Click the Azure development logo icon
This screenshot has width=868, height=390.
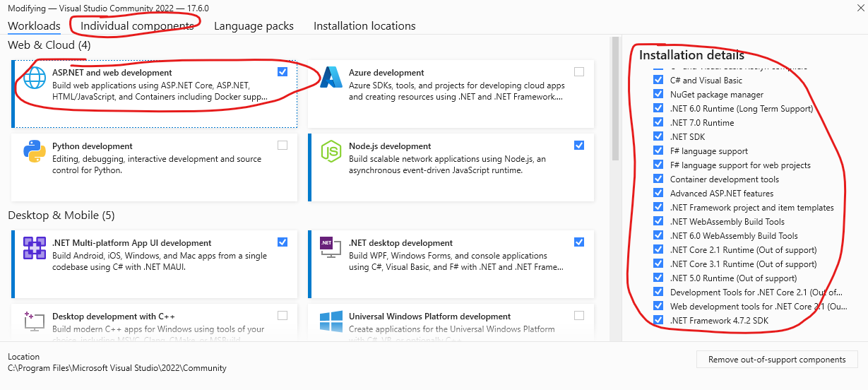(x=331, y=78)
